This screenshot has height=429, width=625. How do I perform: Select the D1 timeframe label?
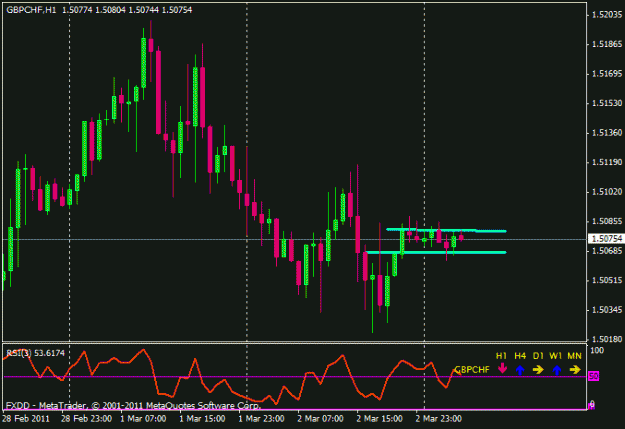click(x=538, y=356)
